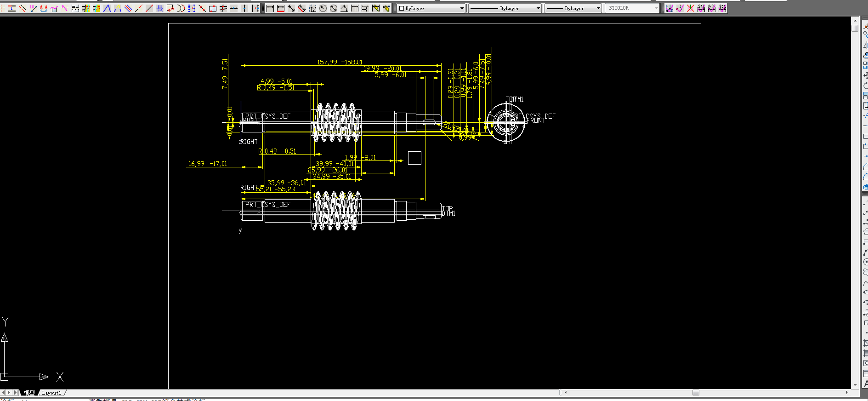Image resolution: width=868 pixels, height=401 pixels.
Task: Click the blue 長 character tool icon
Action: pyautogui.click(x=159, y=8)
